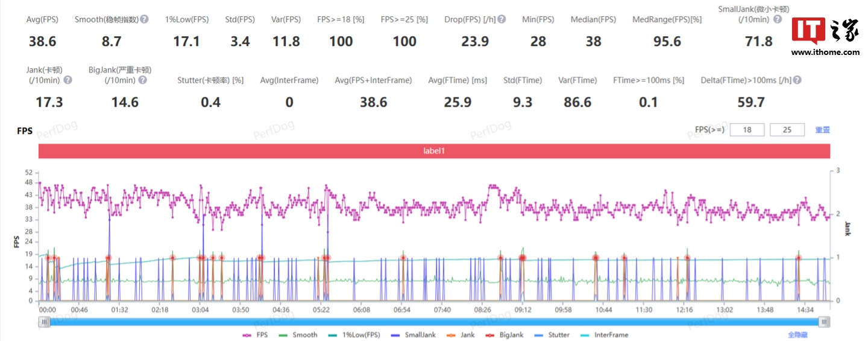The image size is (868, 341).
Task: Click help icon beside Smooth stability index
Action: pyautogui.click(x=145, y=19)
